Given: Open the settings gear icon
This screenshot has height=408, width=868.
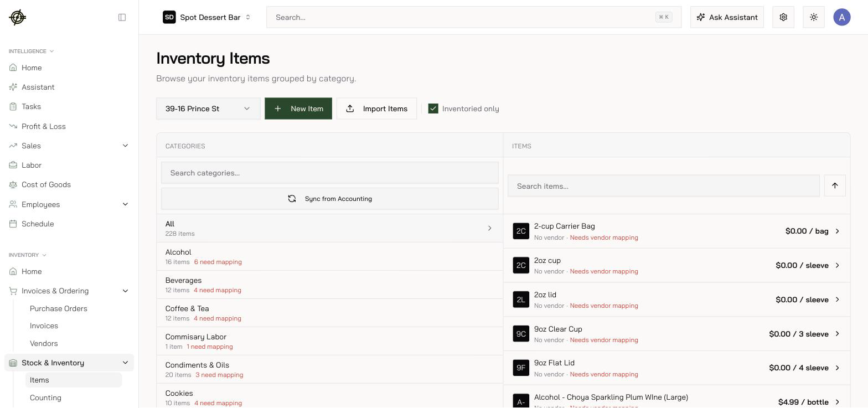Looking at the screenshot, I should click(x=783, y=17).
